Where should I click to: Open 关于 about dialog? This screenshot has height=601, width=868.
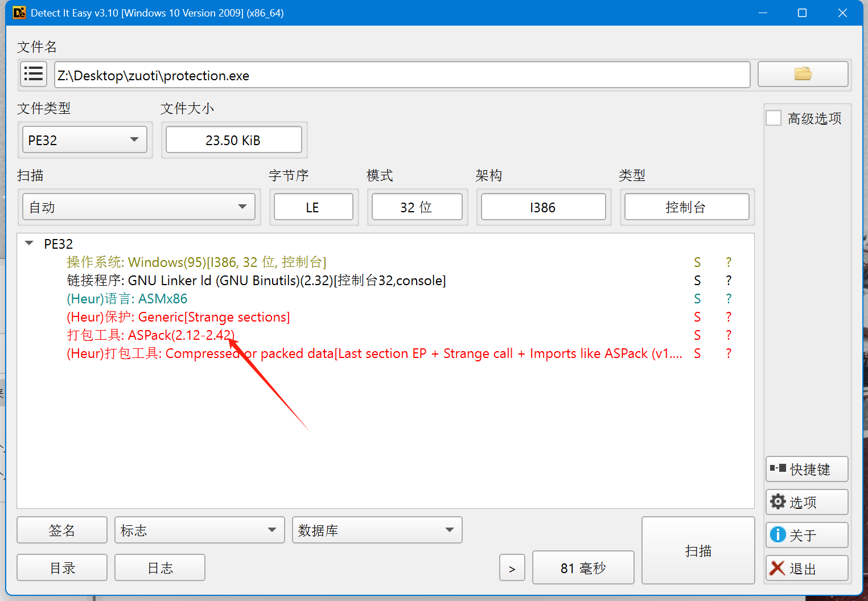(x=807, y=535)
